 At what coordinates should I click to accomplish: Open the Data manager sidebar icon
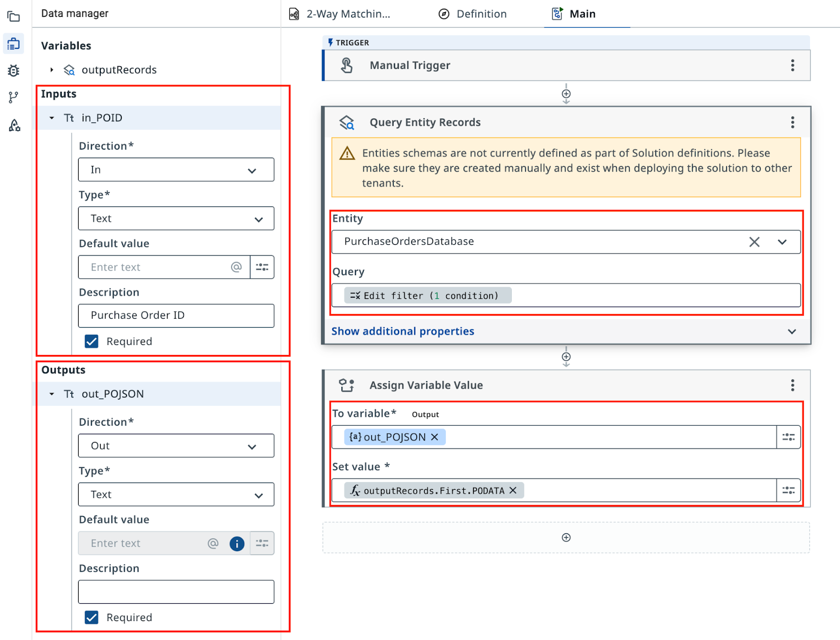(14, 44)
